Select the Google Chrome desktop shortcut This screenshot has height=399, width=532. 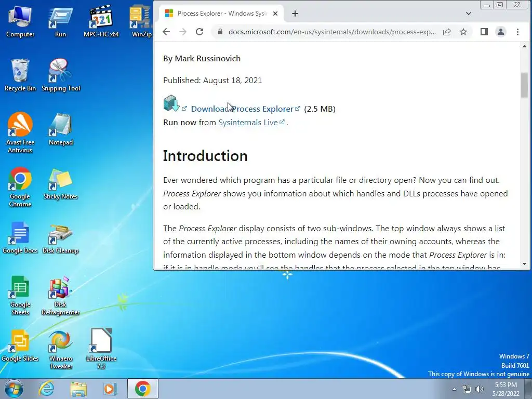click(x=20, y=187)
